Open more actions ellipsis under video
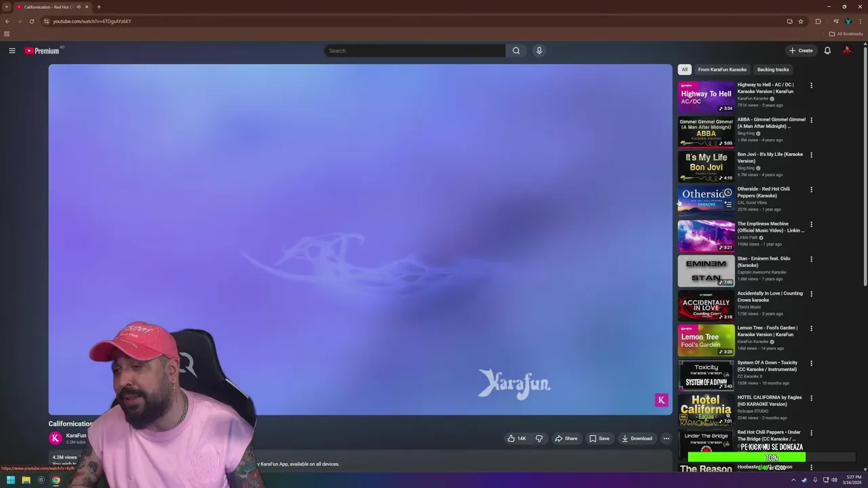Image resolution: width=868 pixels, height=488 pixels. point(666,439)
